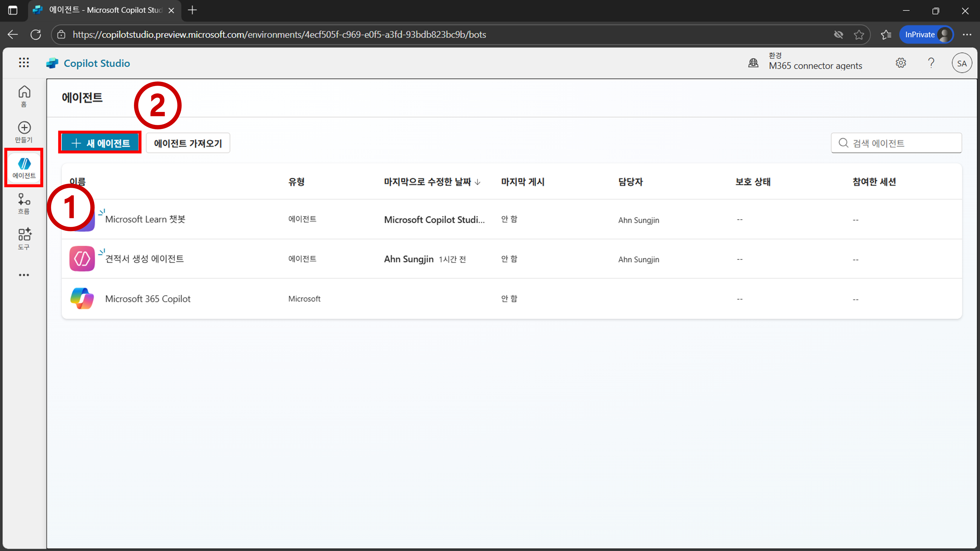This screenshot has width=980, height=551.
Task: Open the settings gear icon in the header
Action: pos(900,63)
